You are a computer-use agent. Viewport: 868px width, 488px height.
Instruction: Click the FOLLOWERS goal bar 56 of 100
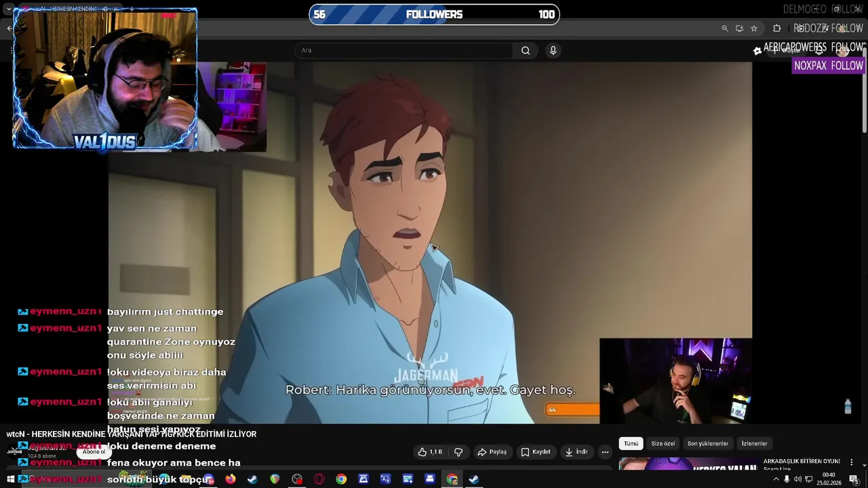coord(434,14)
